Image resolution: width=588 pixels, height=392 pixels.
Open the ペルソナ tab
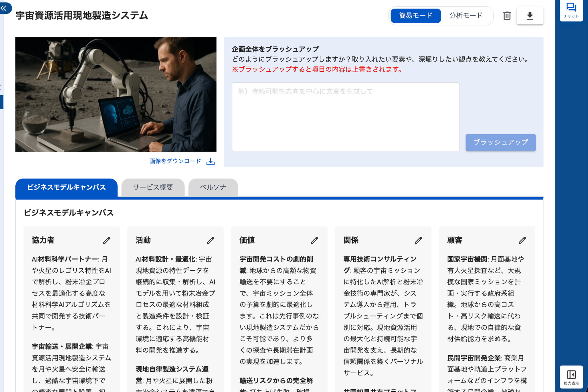213,187
